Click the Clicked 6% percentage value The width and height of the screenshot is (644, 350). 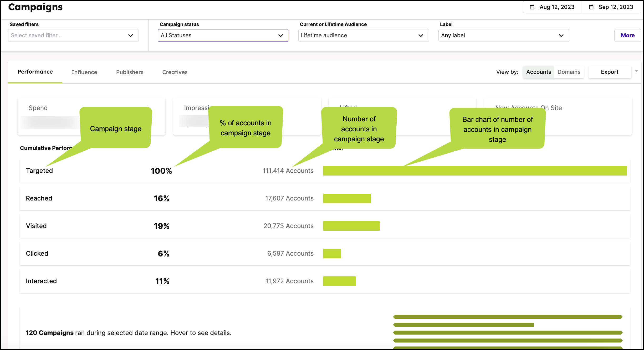pyautogui.click(x=163, y=253)
